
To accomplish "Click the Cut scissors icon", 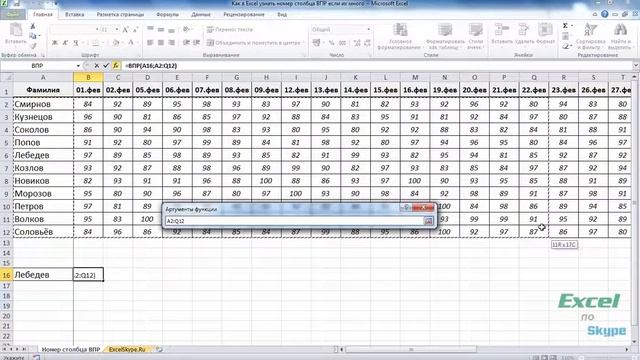I will click(33, 26).
